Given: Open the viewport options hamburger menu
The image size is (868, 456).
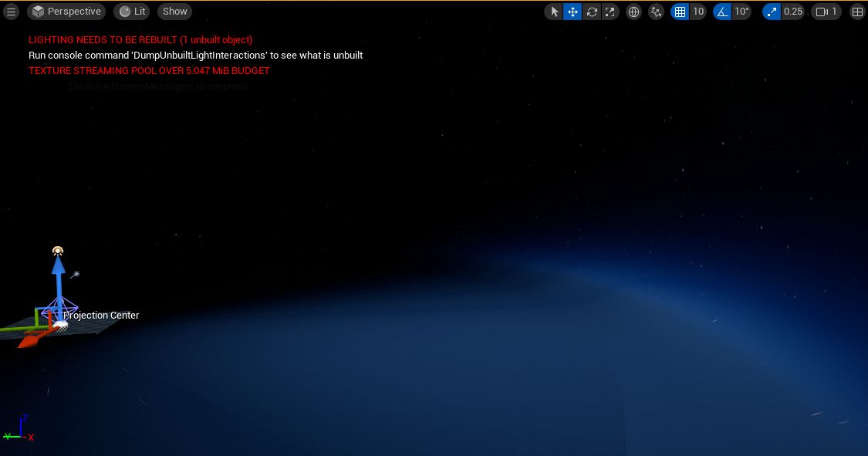Looking at the screenshot, I should click(11, 12).
